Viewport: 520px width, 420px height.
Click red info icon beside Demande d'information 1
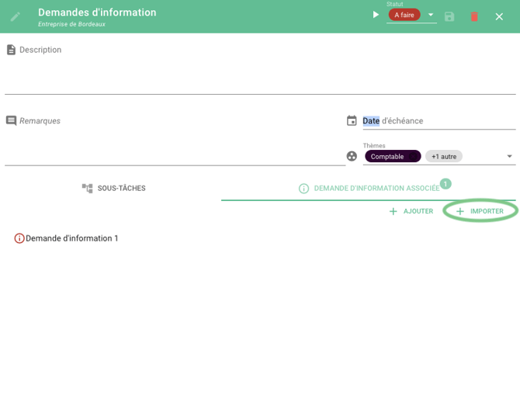point(19,238)
